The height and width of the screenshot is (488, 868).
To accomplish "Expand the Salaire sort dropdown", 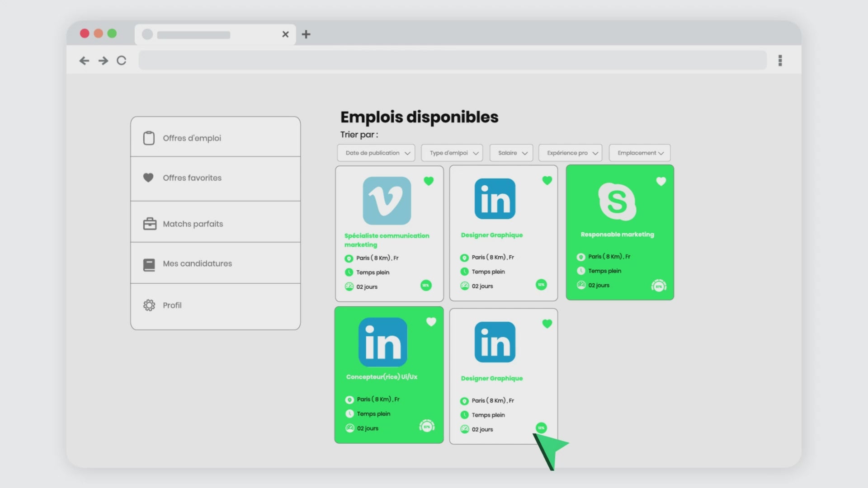I will click(x=511, y=153).
